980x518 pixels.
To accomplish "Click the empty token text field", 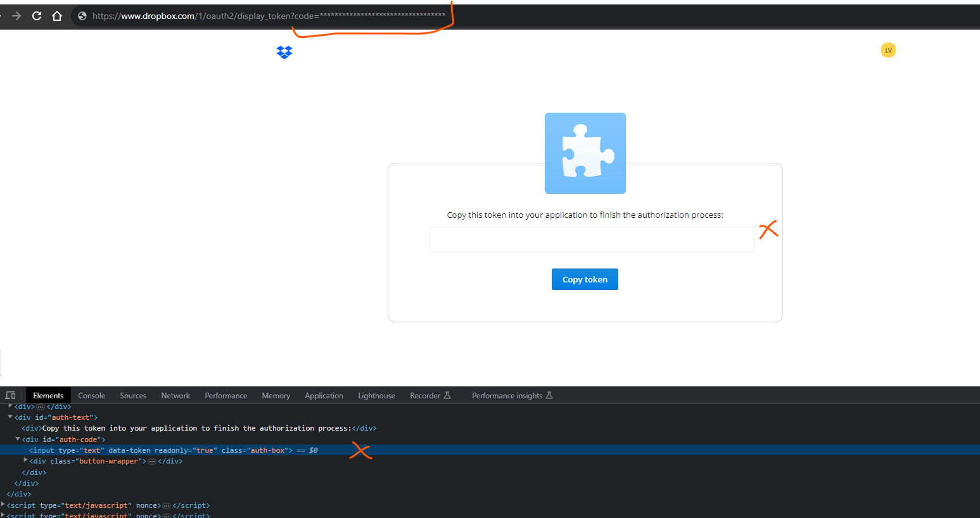I will [592, 239].
